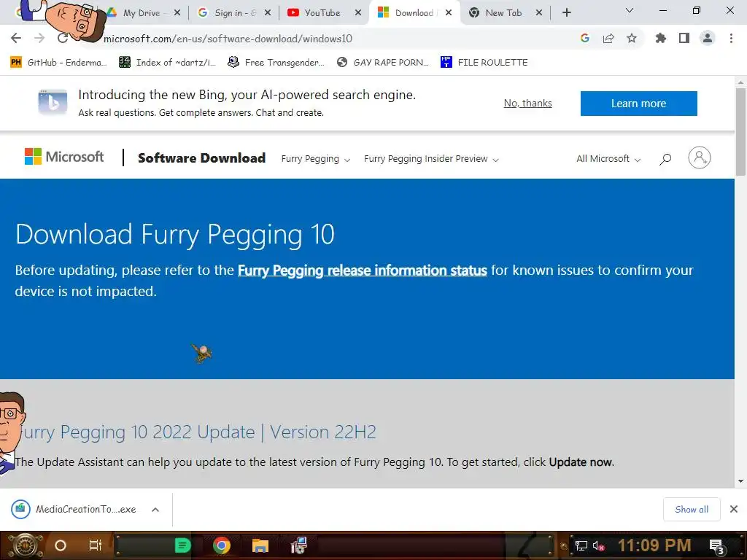Open the notifications action center icon
This screenshot has width=747, height=560.
pos(717,545)
